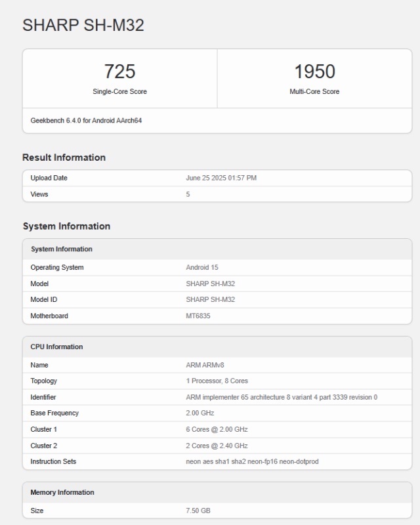Click the Model row value SHARP SH-M32
The height and width of the screenshot is (525, 420).
[211, 283]
